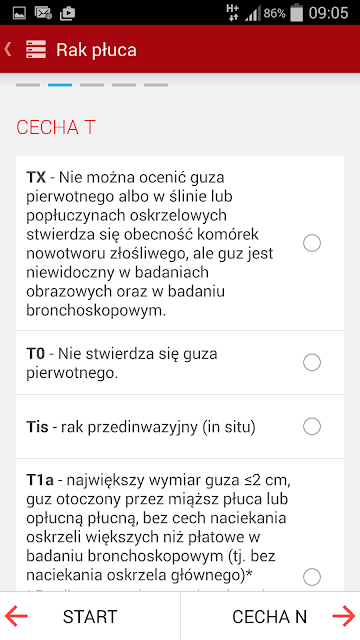Tap the back chevron in header
The image size is (360, 640).
coord(7,49)
